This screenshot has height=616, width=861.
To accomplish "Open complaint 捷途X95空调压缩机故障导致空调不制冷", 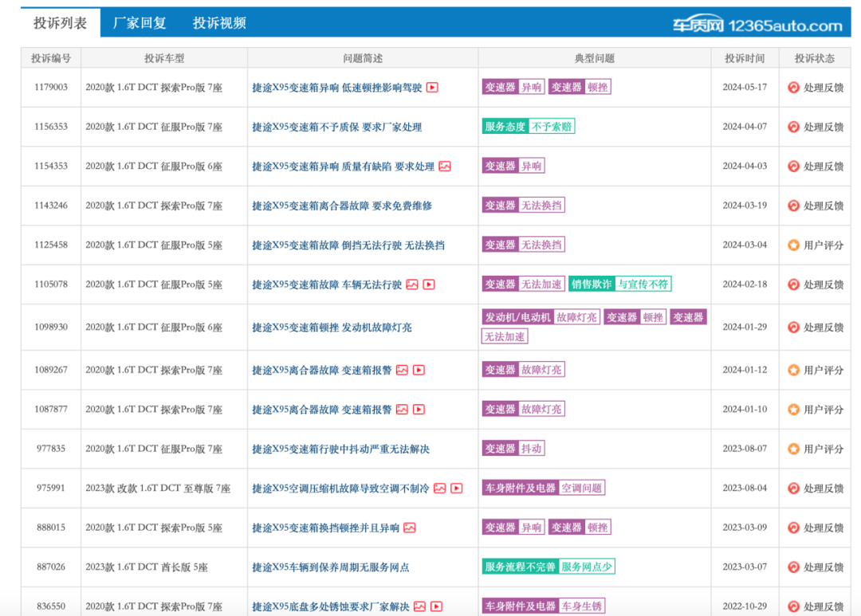I will tap(340, 488).
